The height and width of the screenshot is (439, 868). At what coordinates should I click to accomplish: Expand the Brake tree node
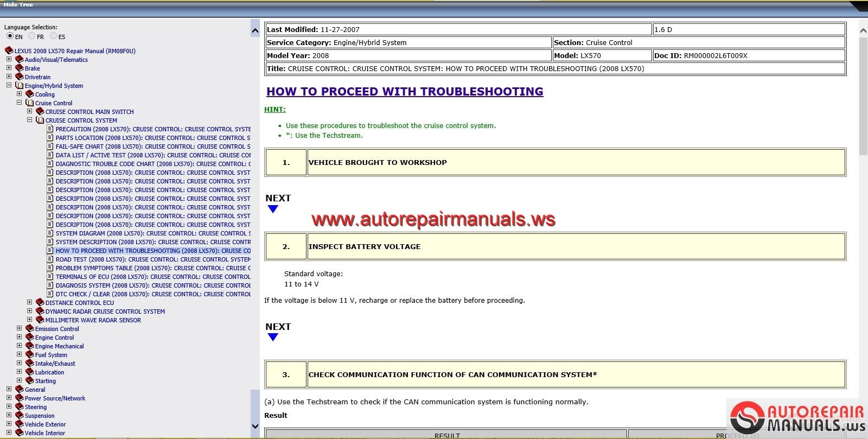coord(9,68)
